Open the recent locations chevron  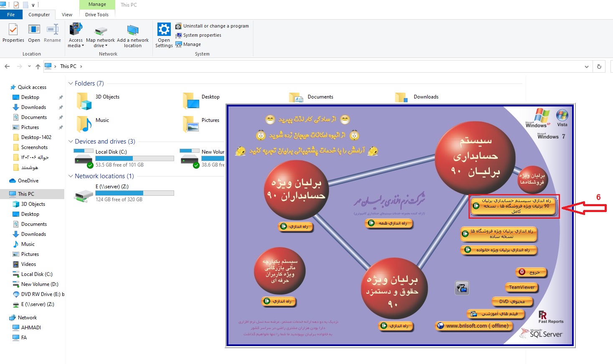(x=29, y=66)
